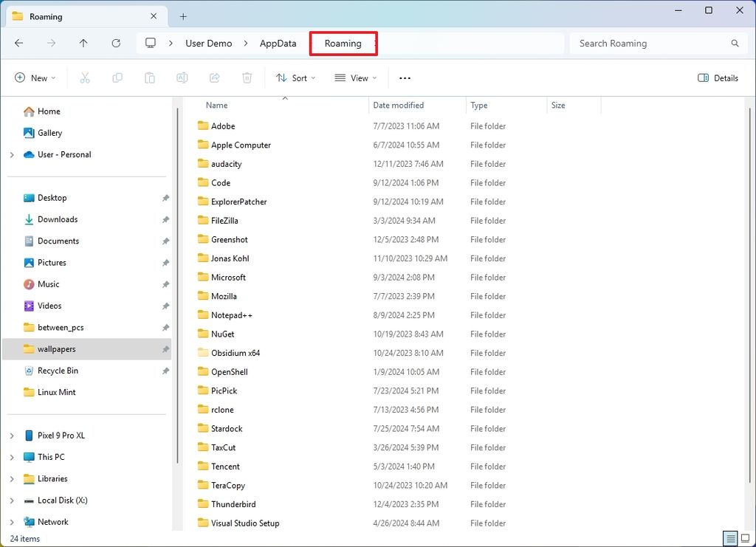Click inside the Search Roaming field
Viewport: 756px width, 547px height.
[650, 43]
